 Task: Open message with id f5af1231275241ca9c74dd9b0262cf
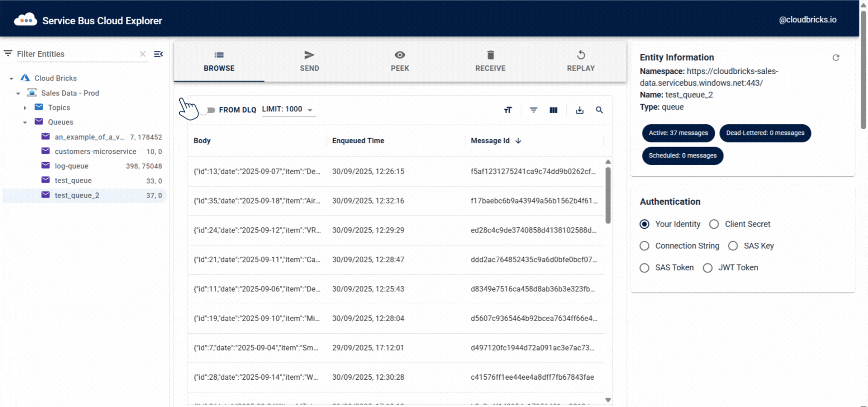click(396, 172)
